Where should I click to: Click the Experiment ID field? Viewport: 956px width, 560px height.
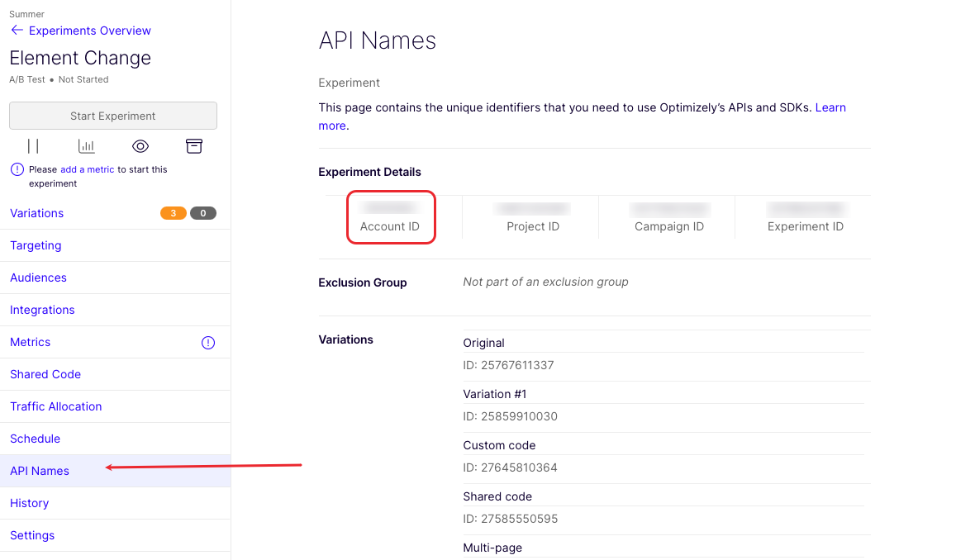tap(806, 217)
